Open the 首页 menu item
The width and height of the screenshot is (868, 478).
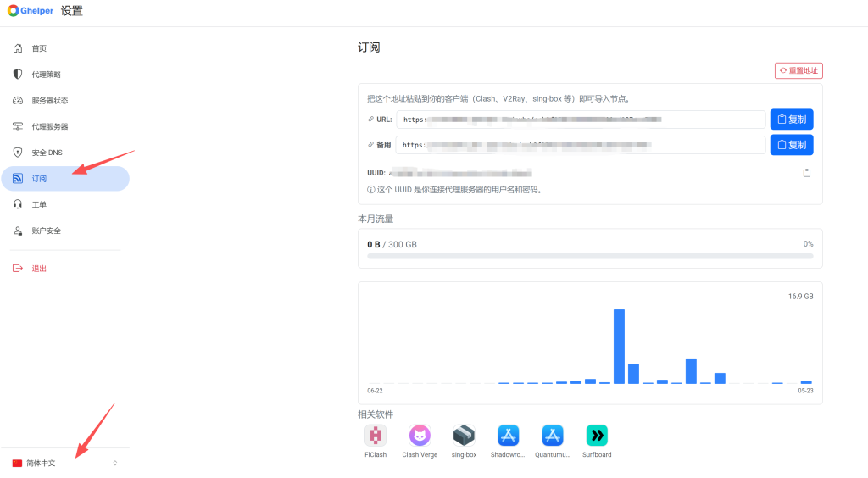point(65,48)
